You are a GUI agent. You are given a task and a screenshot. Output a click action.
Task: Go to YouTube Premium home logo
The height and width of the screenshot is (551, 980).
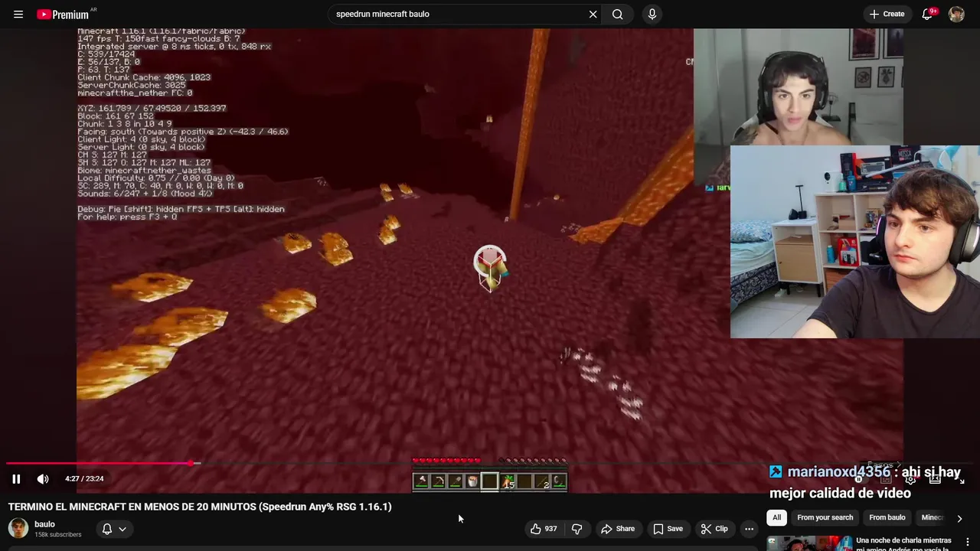coord(63,14)
